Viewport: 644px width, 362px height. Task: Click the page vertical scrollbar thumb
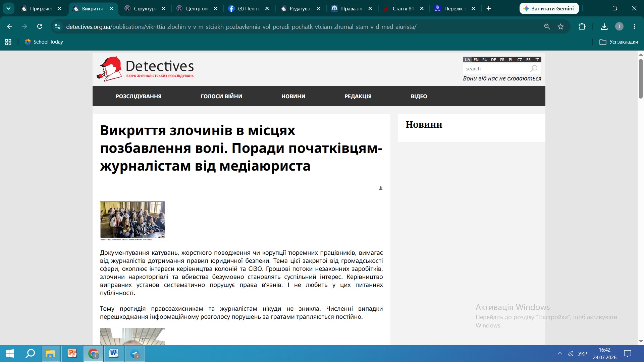tap(641, 79)
